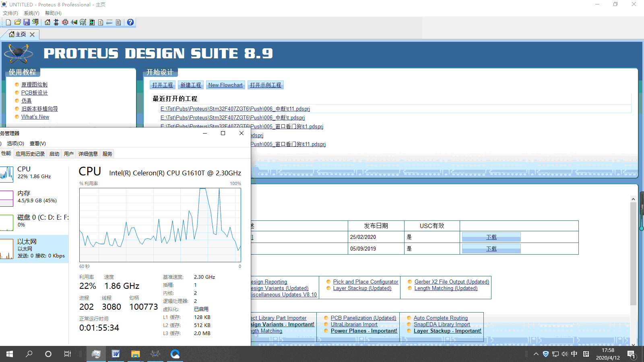Image resolution: width=644 pixels, height=362 pixels.
Task: Open the PCB板设计 tutorial link
Action: [x=34, y=93]
